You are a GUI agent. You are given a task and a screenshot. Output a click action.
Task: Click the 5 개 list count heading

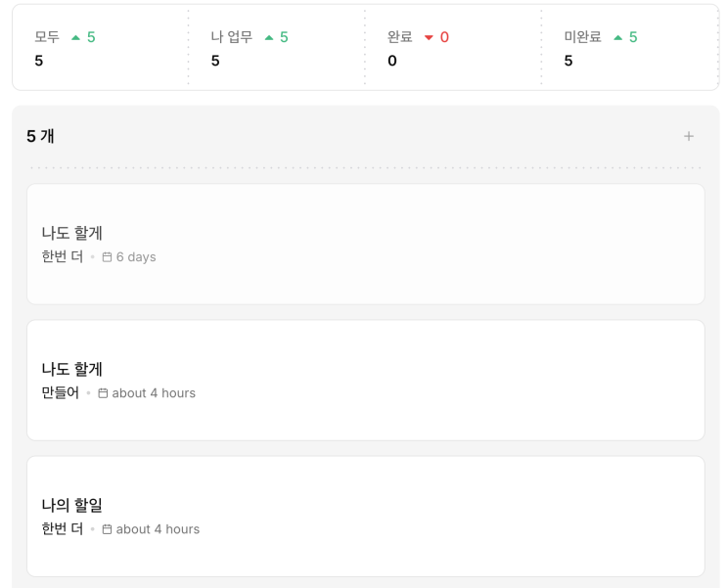coord(41,136)
